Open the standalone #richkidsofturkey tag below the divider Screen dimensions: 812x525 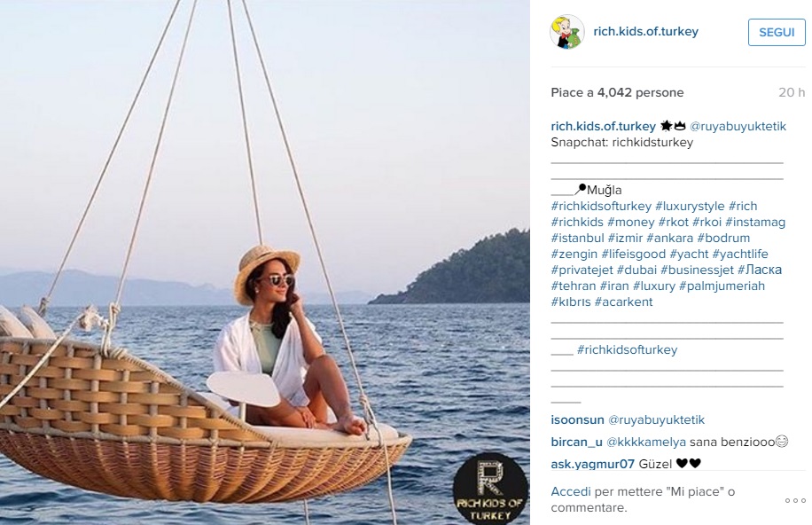click(627, 349)
